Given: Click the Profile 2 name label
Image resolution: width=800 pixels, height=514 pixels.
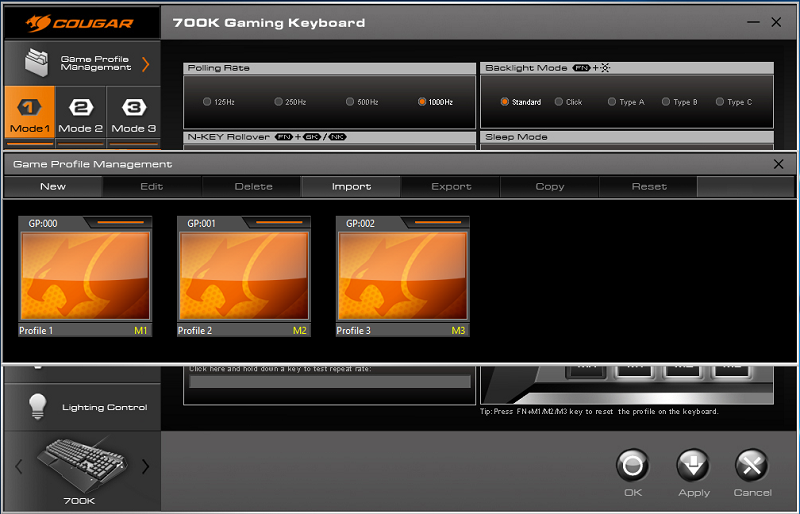Looking at the screenshot, I should [x=195, y=331].
